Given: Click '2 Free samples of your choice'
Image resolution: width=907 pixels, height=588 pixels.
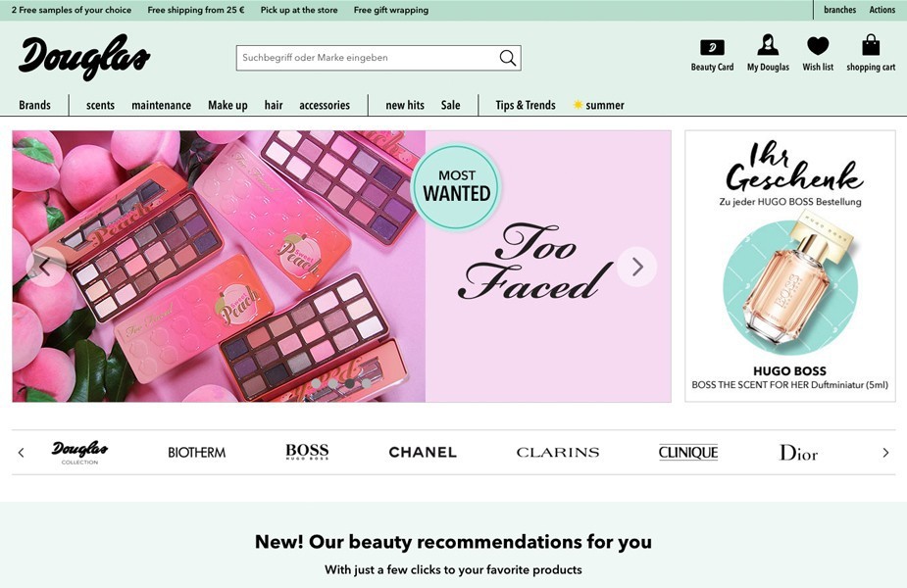Looking at the screenshot, I should pyautogui.click(x=72, y=10).
